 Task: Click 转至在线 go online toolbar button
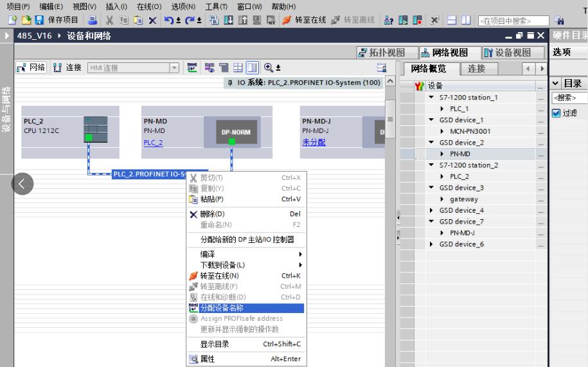point(307,20)
